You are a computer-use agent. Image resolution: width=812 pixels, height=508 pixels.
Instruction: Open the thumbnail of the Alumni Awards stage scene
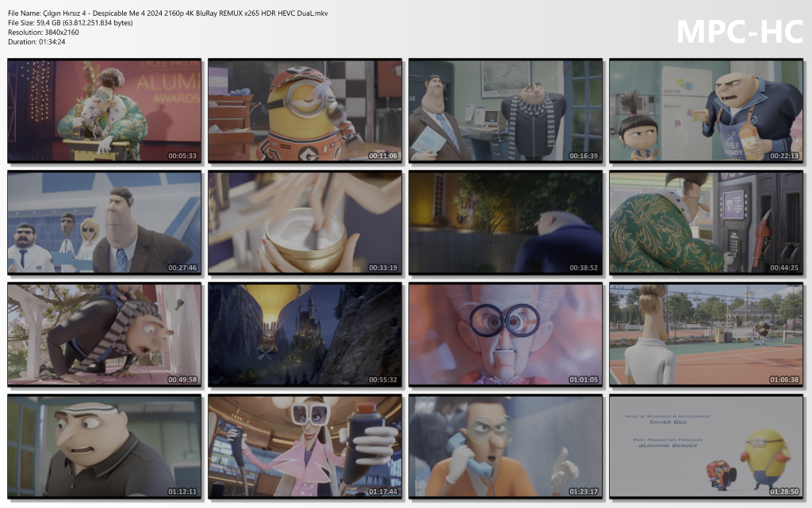[104, 110]
